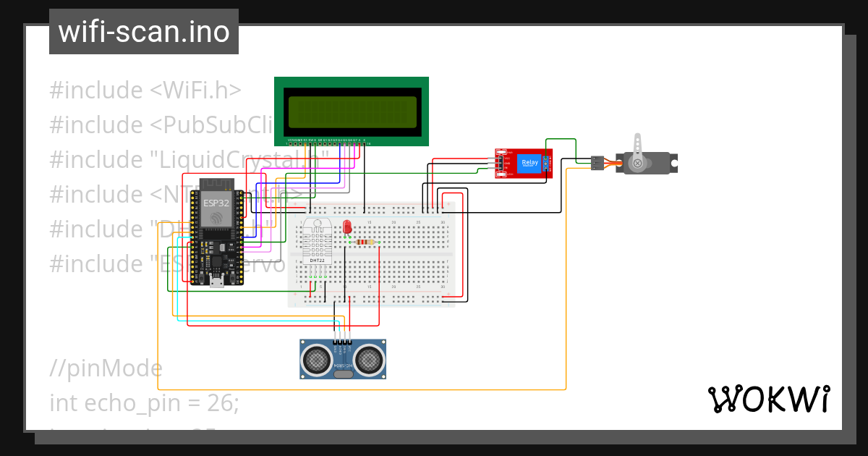Click the Wokwi logo
This screenshot has width=868, height=456.
tap(769, 398)
